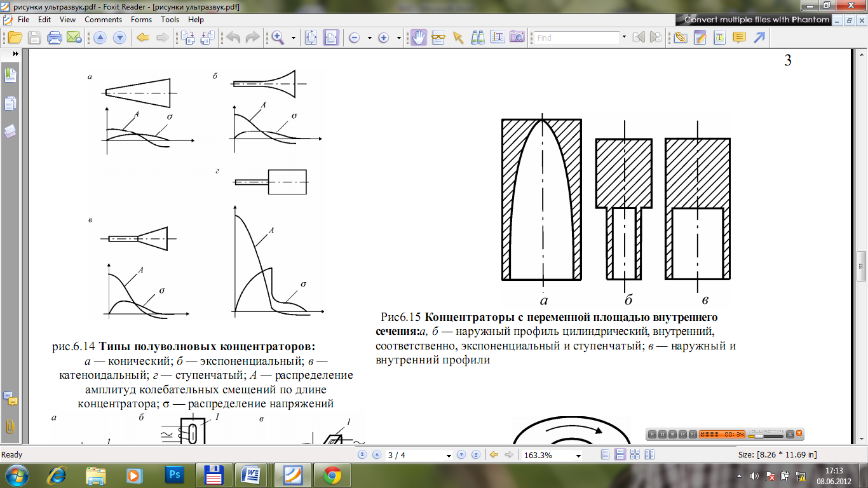868x488 pixels.
Task: Click the Note pencil icon in toolbar
Action: point(700,37)
